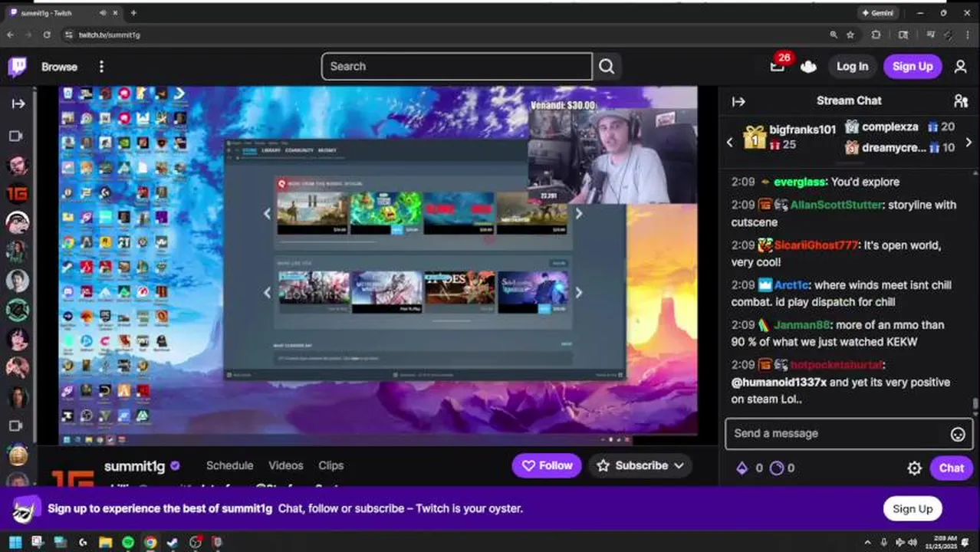
Task: Reload the page with refresh icon
Action: (47, 34)
